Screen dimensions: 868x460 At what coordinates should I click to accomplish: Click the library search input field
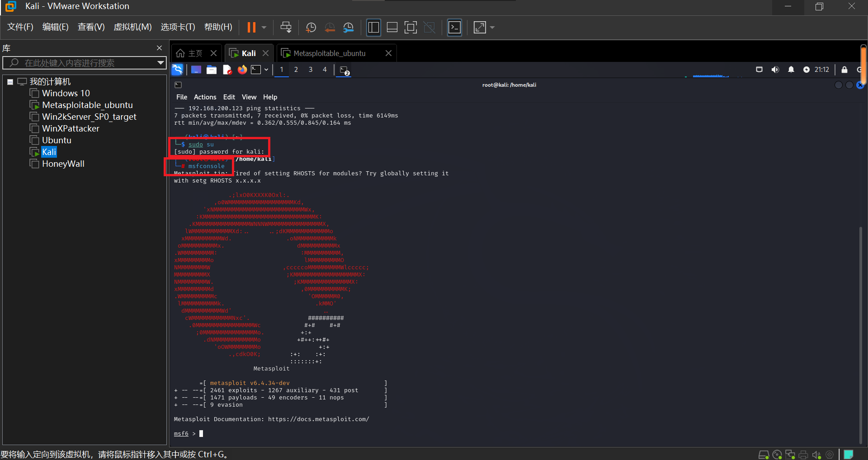coord(84,63)
